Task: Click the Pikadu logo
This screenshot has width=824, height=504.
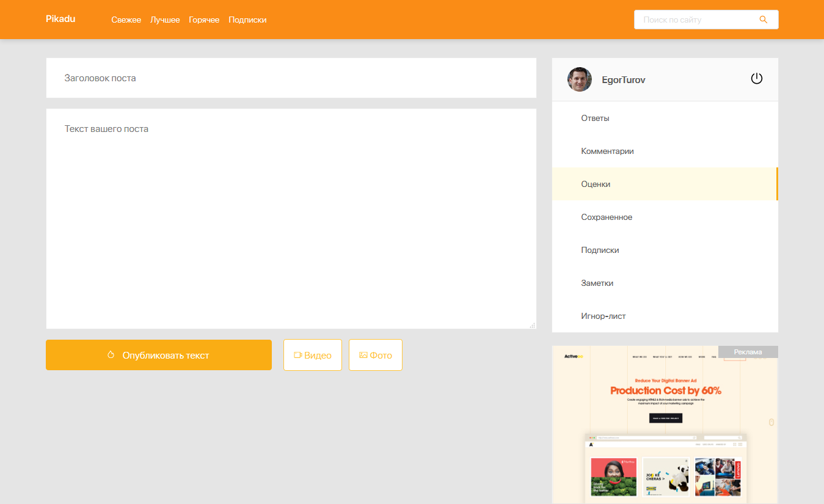Action: (x=60, y=19)
